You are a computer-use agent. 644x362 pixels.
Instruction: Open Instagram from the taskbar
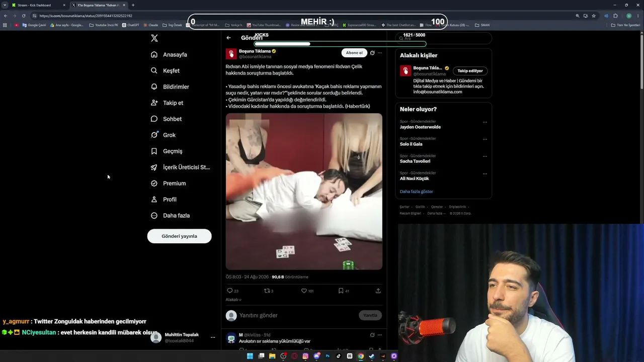coord(305,356)
